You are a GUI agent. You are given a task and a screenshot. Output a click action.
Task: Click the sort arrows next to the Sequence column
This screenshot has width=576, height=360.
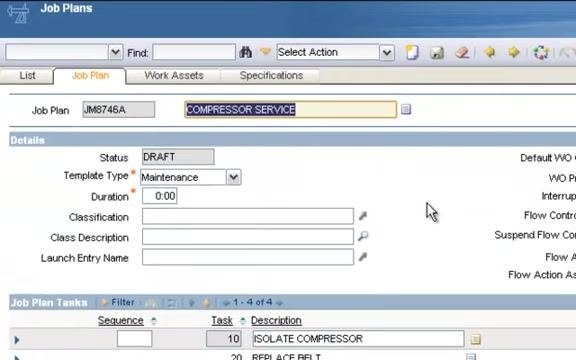(154, 321)
